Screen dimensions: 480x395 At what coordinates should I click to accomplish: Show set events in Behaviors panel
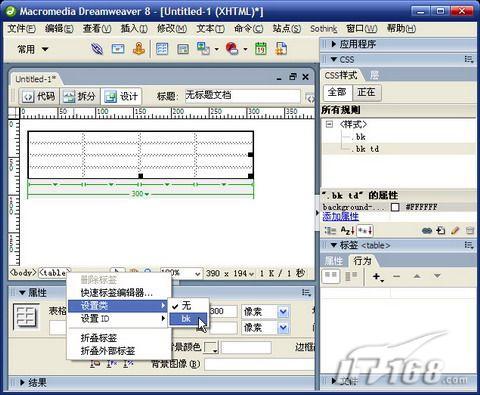coord(330,277)
